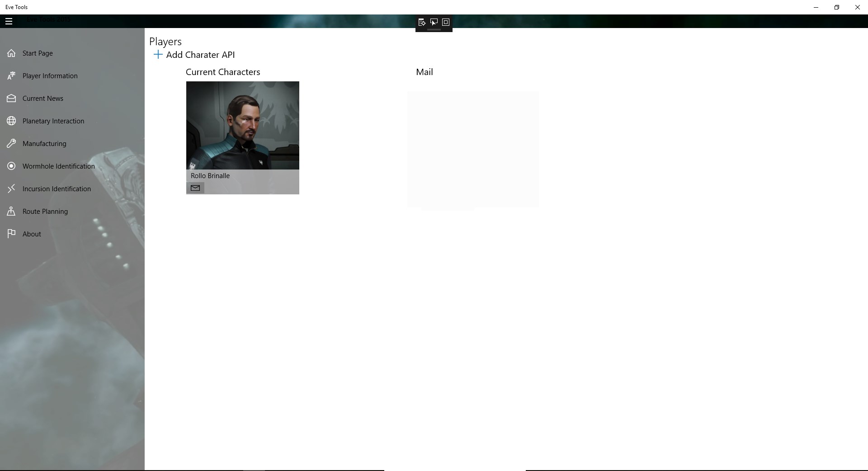The height and width of the screenshot is (471, 868).
Task: Click the mail envelope icon under Rollo Brinalle
Action: point(195,188)
